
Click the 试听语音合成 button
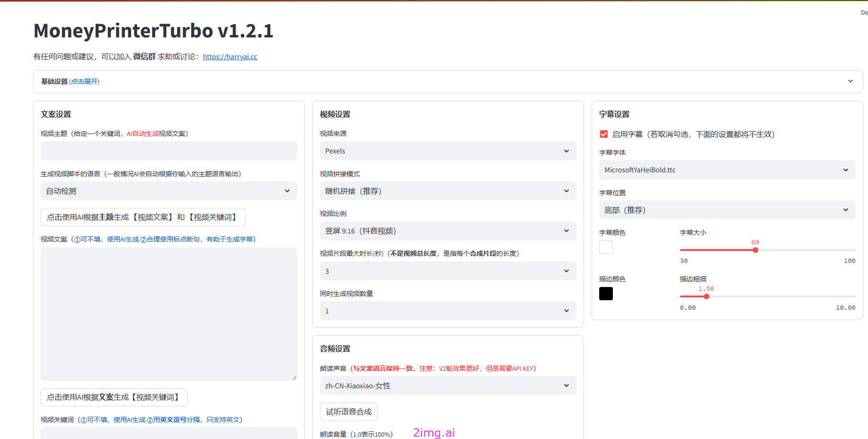point(349,412)
